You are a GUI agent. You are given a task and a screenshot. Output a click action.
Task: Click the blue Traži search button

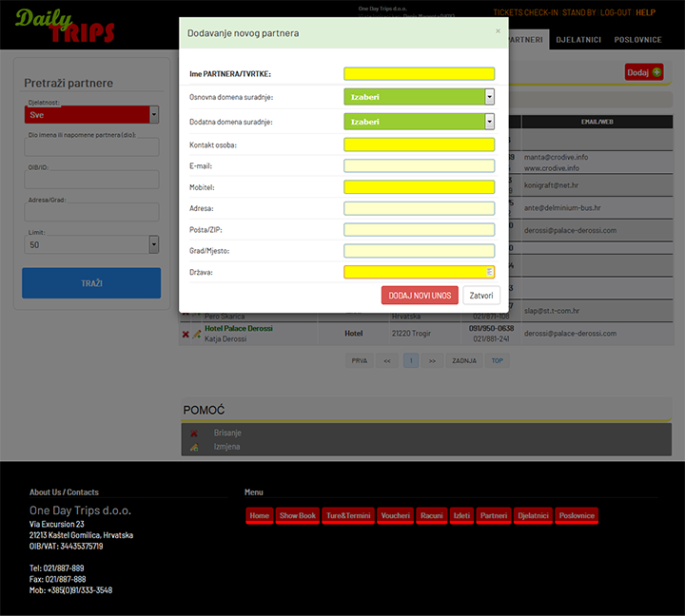point(91,283)
